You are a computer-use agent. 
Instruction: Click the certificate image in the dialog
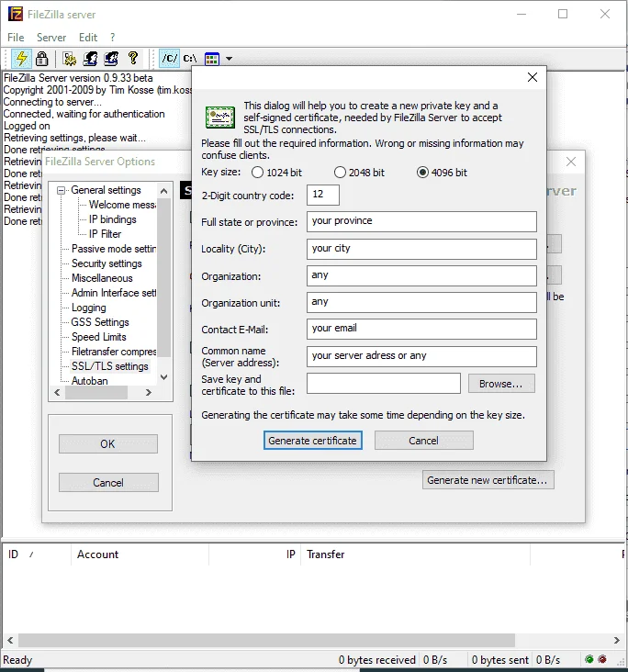pyautogui.click(x=220, y=118)
